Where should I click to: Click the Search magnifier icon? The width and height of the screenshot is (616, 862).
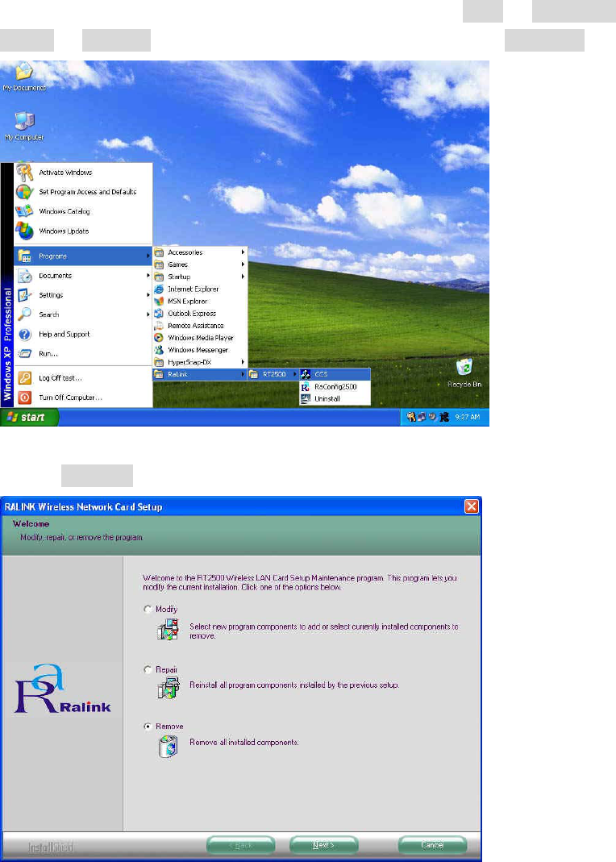click(x=25, y=314)
